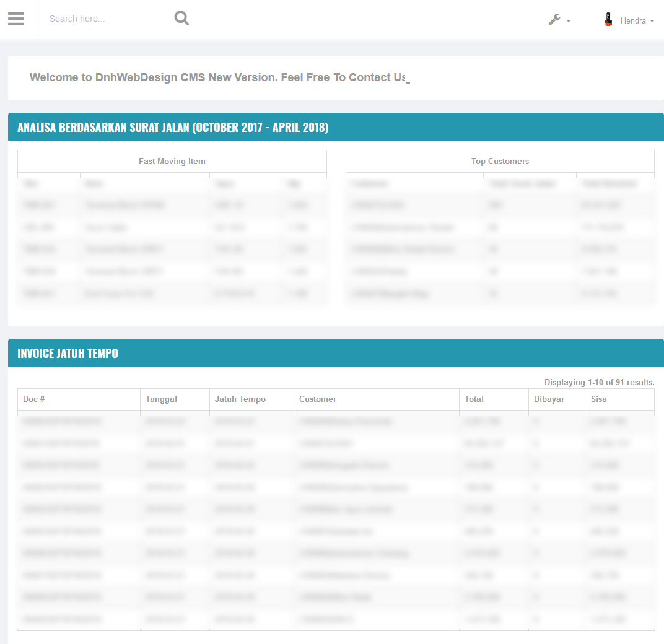Sort invoices by the Tanggal column

click(161, 399)
